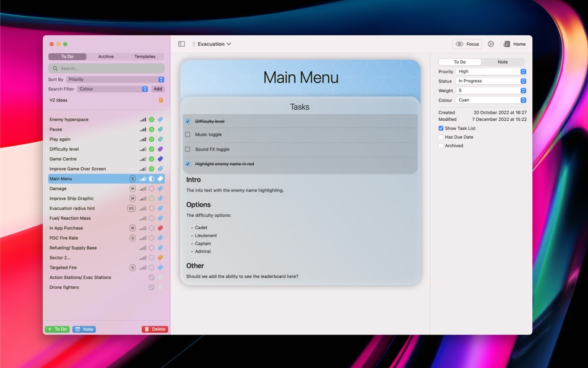588x368 pixels.
Task: Click the blocked status icon for Action Stations/ Evac Stations
Action: tap(152, 278)
